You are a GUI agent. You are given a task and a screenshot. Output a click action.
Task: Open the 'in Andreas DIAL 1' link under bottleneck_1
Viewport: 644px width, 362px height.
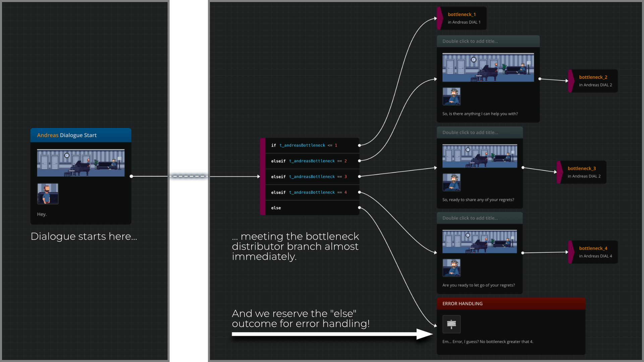464,22
